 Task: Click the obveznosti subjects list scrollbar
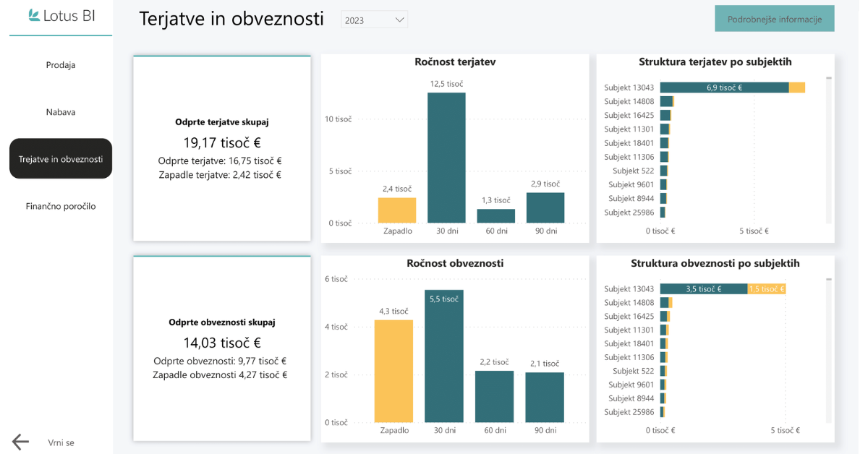click(829, 347)
